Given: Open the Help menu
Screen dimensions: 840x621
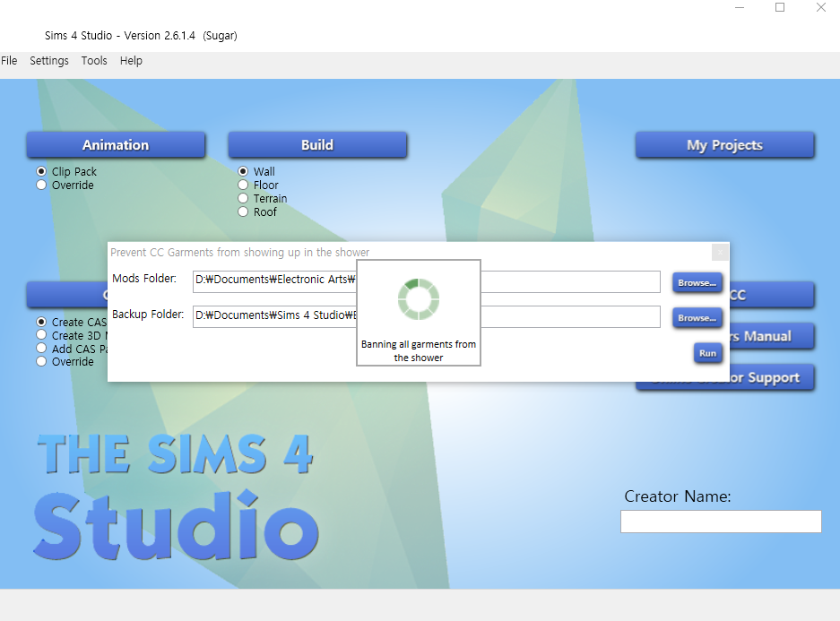Looking at the screenshot, I should 131,61.
